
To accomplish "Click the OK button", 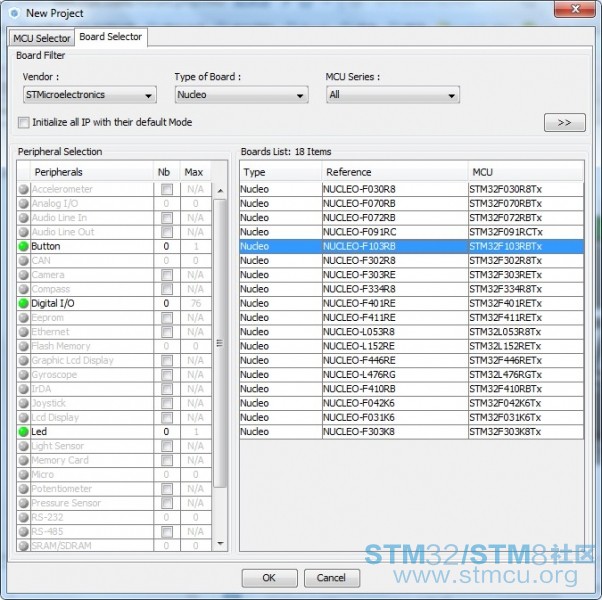I will click(x=270, y=578).
